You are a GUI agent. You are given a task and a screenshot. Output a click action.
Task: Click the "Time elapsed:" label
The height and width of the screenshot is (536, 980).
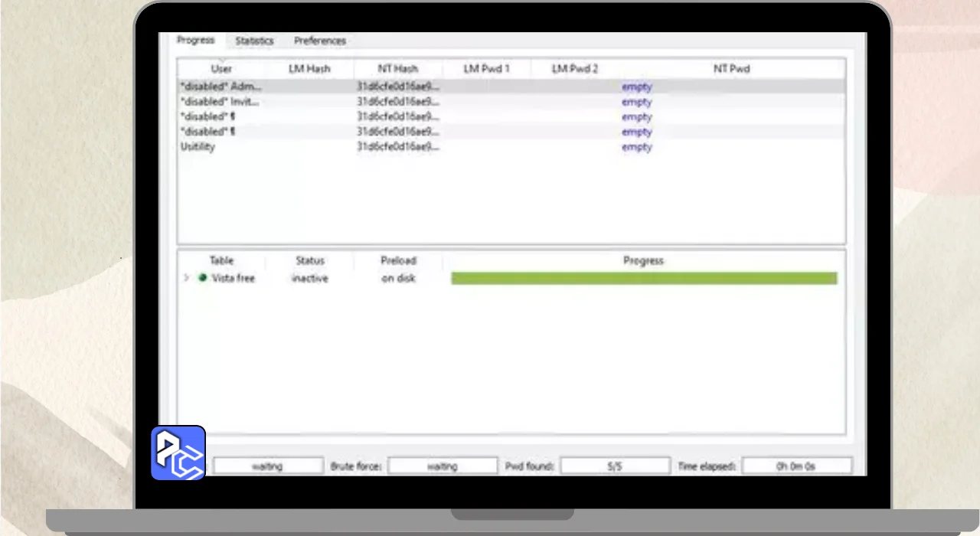coord(707,466)
